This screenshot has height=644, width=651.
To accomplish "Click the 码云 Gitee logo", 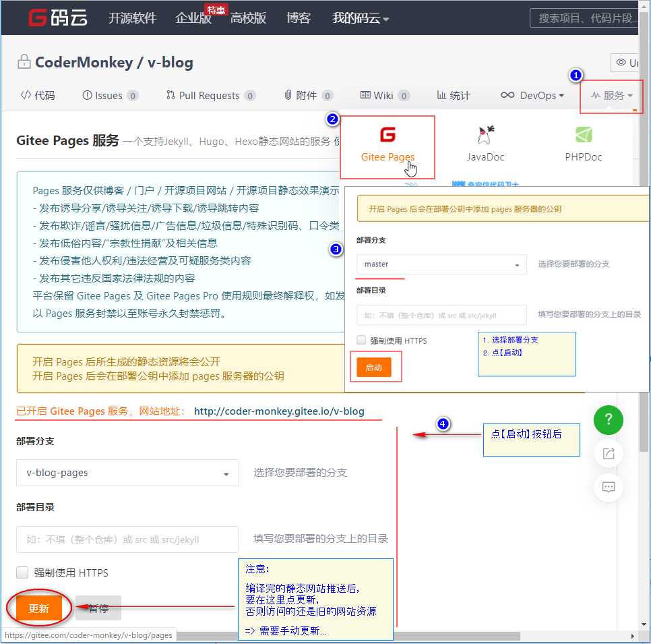I will tap(58, 18).
